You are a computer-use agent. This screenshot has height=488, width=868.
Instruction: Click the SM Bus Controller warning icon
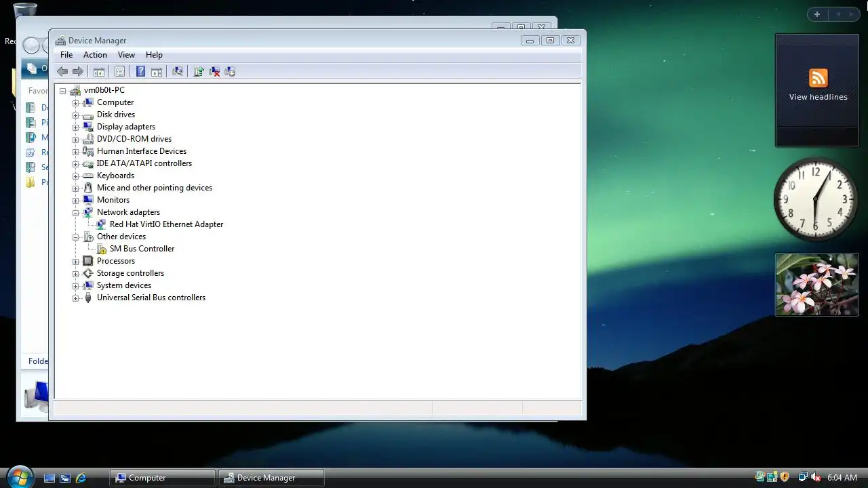pos(101,249)
